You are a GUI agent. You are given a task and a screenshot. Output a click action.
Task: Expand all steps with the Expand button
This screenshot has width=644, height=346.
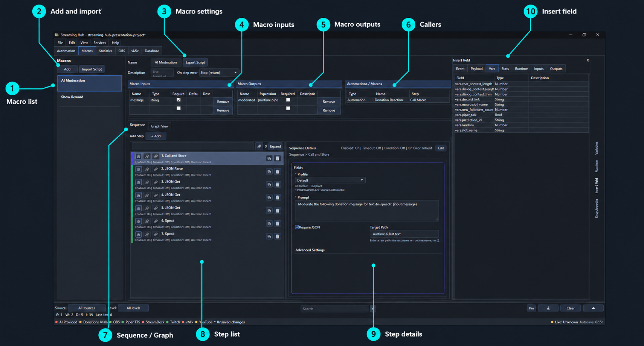pos(275,146)
